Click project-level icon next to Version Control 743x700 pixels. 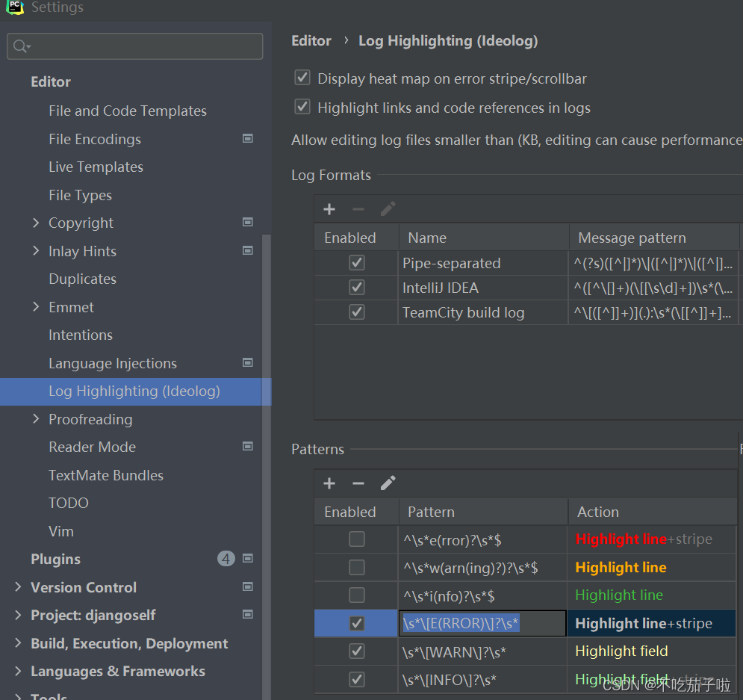[x=247, y=586]
